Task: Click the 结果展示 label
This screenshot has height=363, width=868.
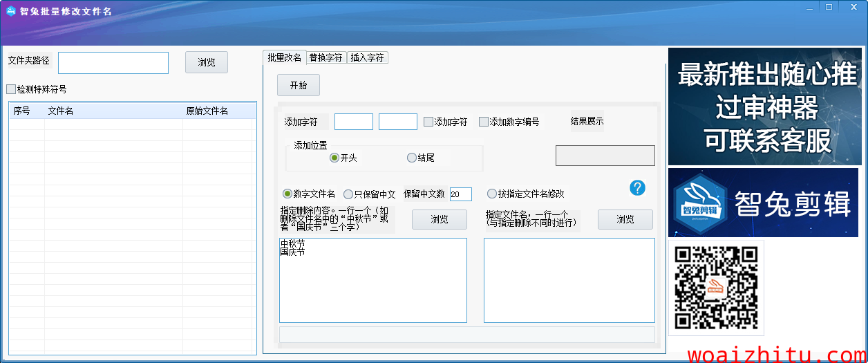Action: click(x=587, y=122)
